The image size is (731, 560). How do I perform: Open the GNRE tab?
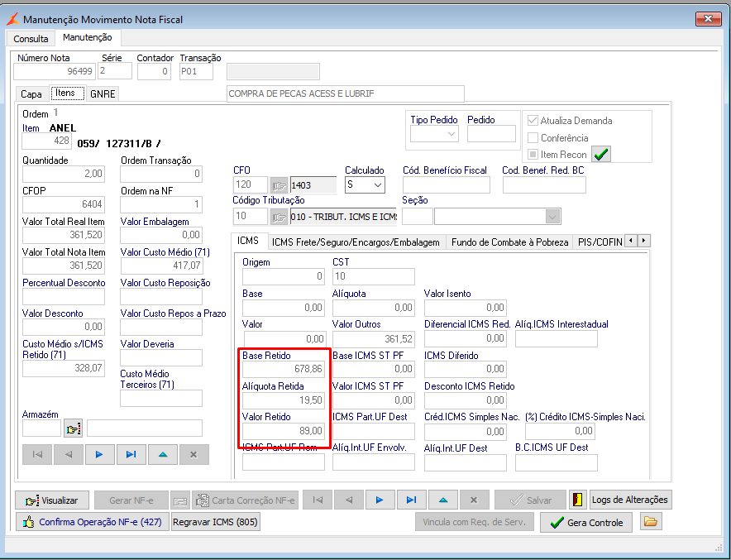click(103, 93)
